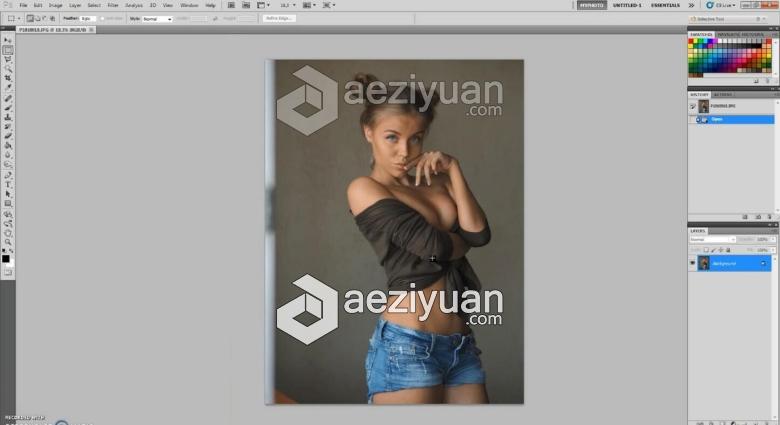Toggle Quick Mask mode button
Screen dimensions: 780x425
click(7, 272)
